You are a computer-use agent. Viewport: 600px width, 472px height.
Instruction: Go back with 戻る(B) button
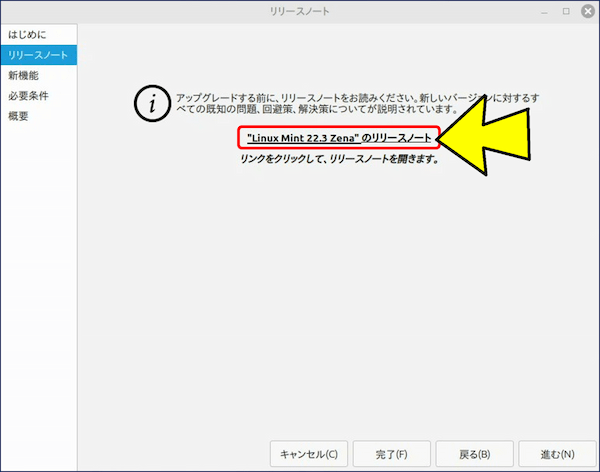point(474,454)
